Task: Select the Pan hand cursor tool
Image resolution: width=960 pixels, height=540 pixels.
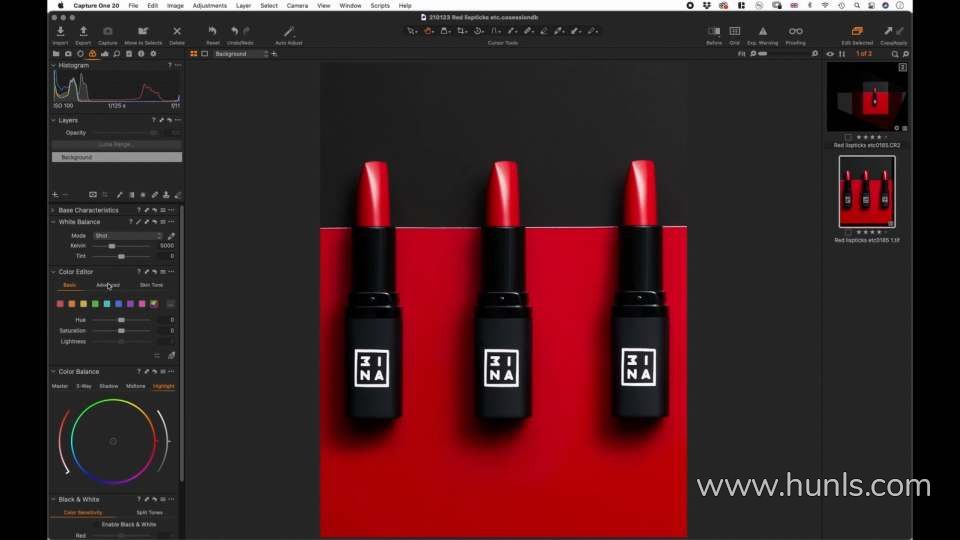Action: (x=429, y=31)
